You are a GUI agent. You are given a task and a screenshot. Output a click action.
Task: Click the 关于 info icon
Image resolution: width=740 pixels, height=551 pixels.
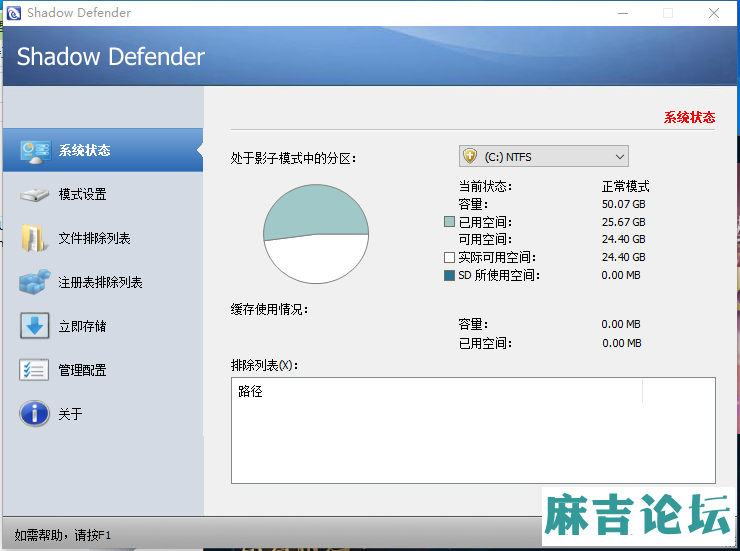(34, 414)
